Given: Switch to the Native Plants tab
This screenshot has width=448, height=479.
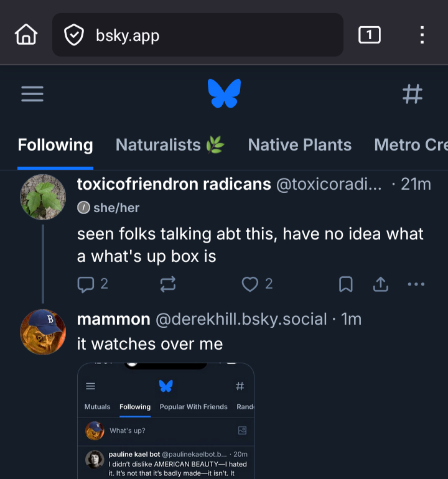Looking at the screenshot, I should [299, 145].
